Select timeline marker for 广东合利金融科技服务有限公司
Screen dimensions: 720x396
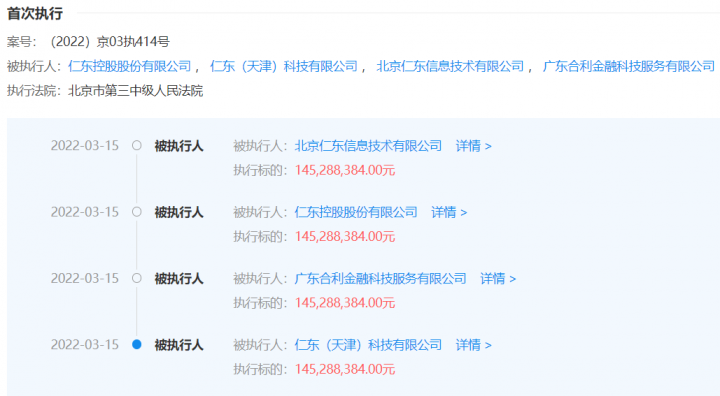pos(136,278)
